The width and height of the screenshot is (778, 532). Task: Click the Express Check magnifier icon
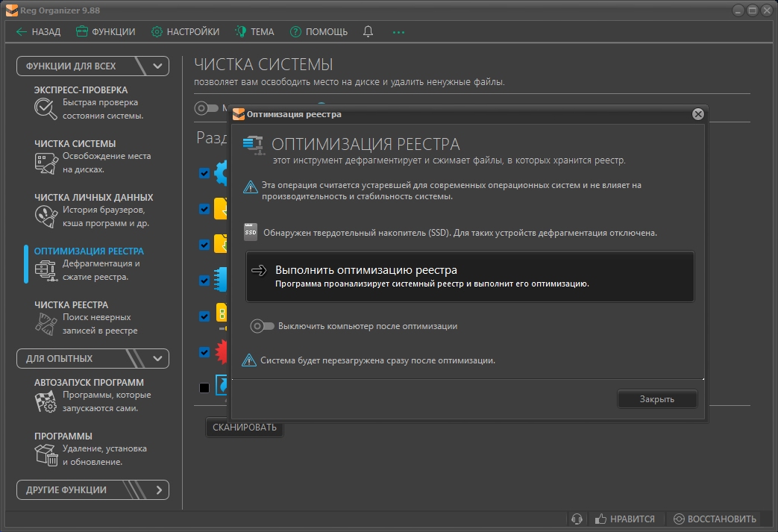(46, 109)
